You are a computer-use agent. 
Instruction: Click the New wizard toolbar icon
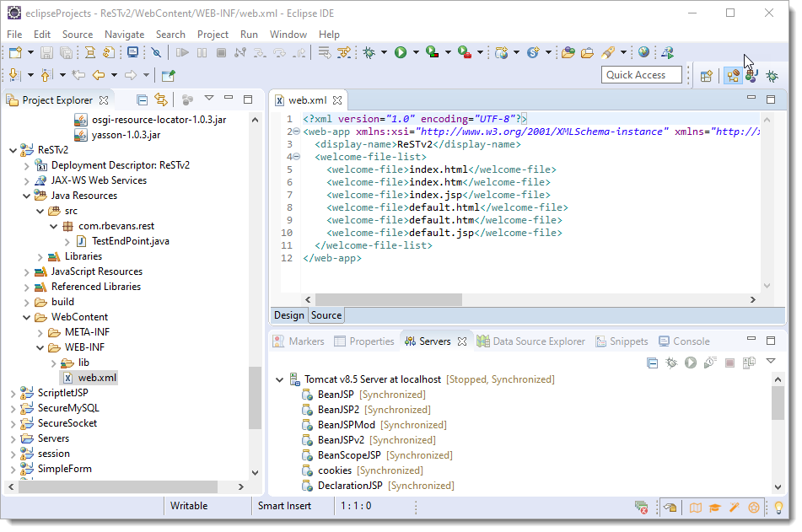pyautogui.click(x=15, y=52)
